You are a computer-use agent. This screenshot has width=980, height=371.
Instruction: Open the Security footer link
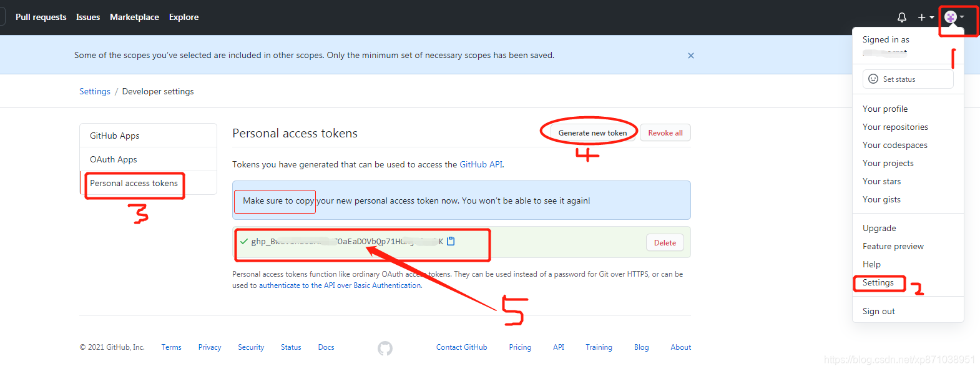tap(251, 347)
